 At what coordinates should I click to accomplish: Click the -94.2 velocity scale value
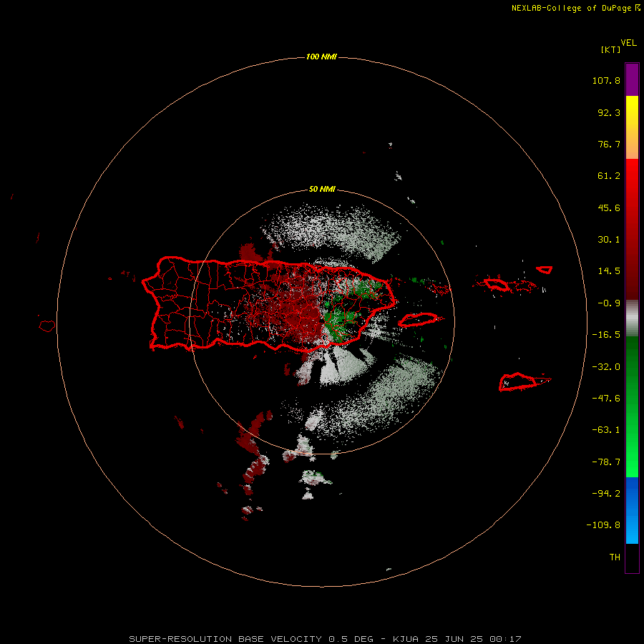point(606,494)
